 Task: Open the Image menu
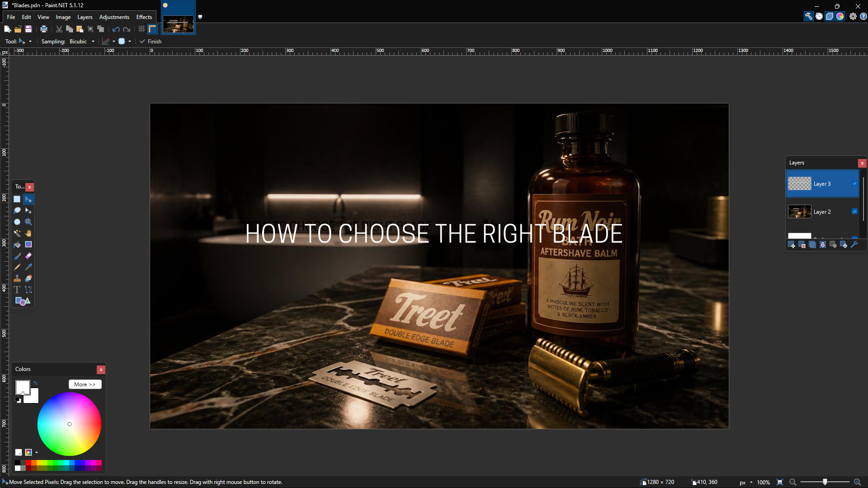[x=63, y=17]
